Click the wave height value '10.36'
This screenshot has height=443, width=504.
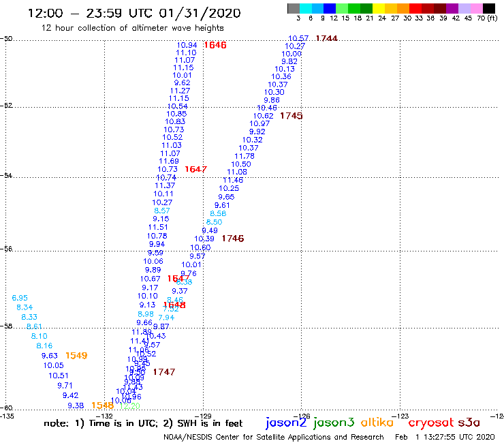tap(281, 76)
